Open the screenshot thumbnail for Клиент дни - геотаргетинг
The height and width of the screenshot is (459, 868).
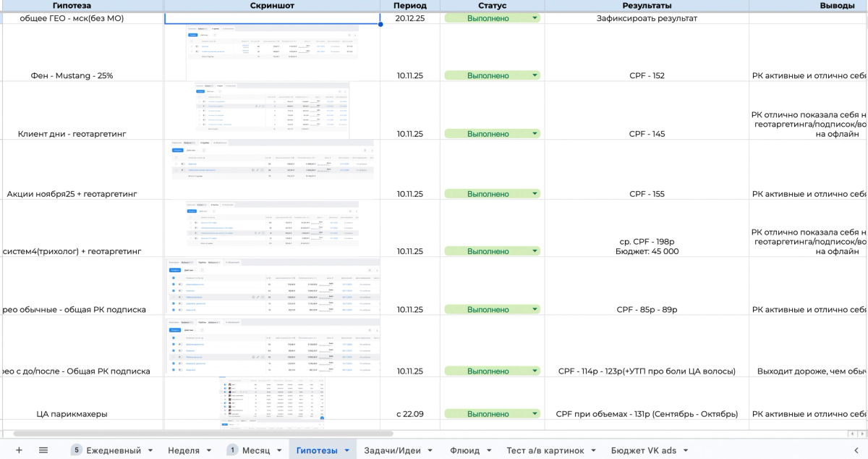coord(271,110)
